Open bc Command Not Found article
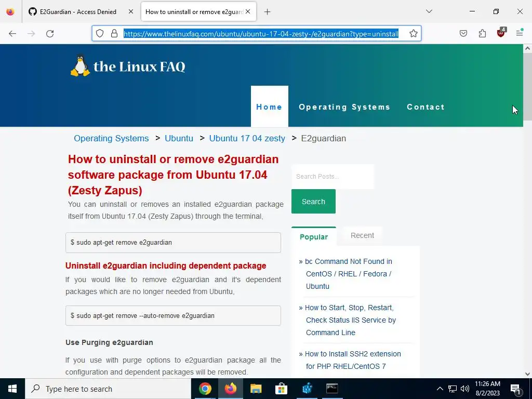The width and height of the screenshot is (532, 399). click(x=349, y=274)
